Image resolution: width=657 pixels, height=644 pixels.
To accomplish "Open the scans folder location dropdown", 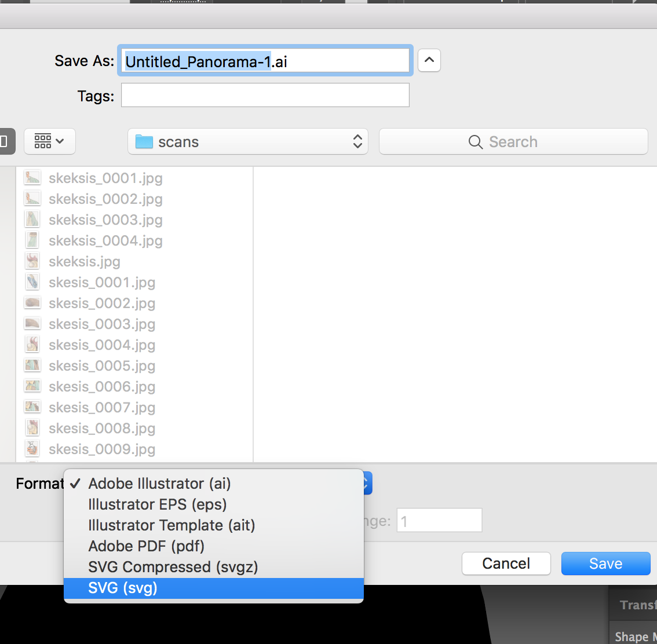I will [x=248, y=141].
